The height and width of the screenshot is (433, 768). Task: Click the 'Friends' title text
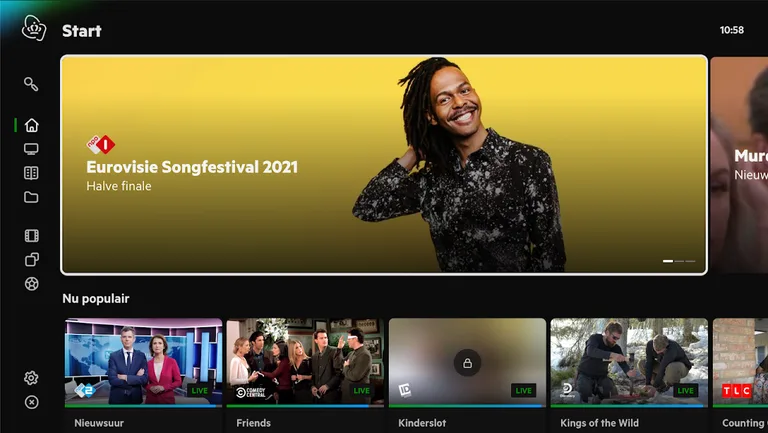[253, 423]
